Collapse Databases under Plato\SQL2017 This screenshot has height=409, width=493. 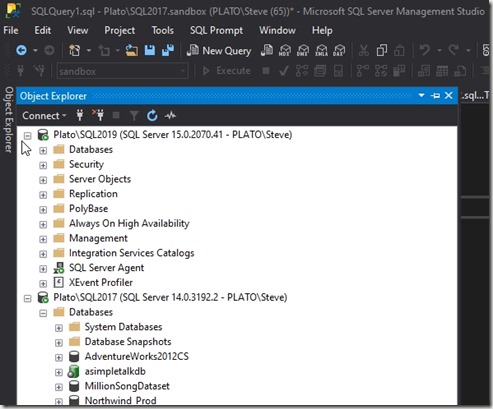pyautogui.click(x=43, y=313)
